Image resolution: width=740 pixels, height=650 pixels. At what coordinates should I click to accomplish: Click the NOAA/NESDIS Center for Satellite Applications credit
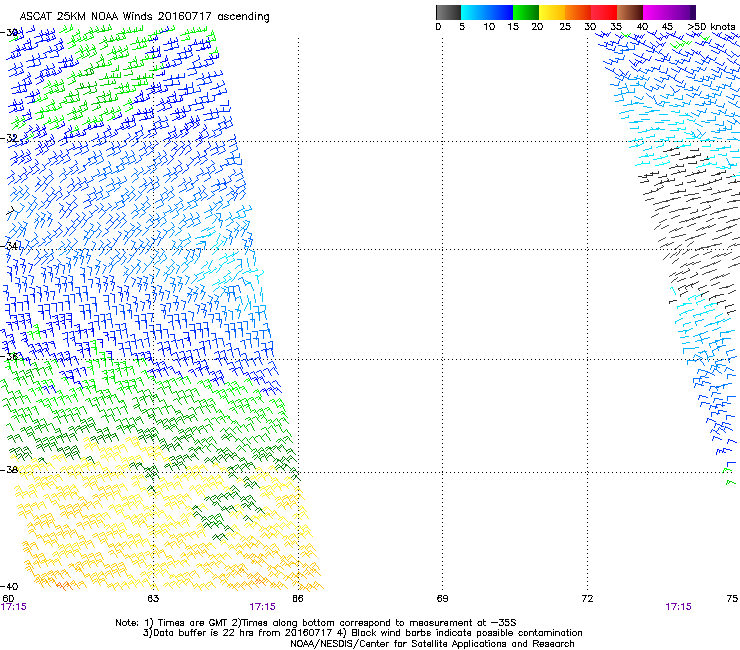[x=432, y=644]
